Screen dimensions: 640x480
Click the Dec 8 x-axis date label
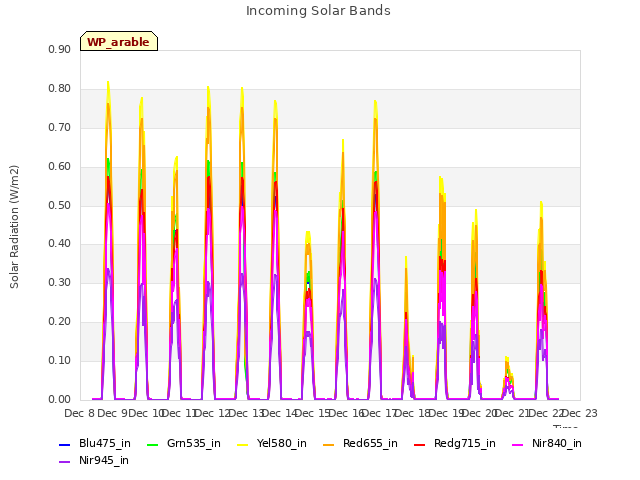tap(80, 413)
